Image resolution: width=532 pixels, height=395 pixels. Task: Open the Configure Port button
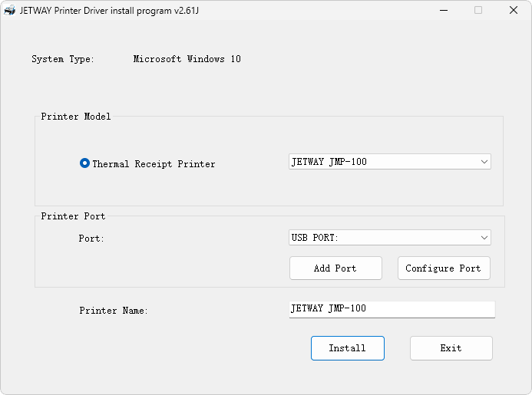(x=444, y=268)
